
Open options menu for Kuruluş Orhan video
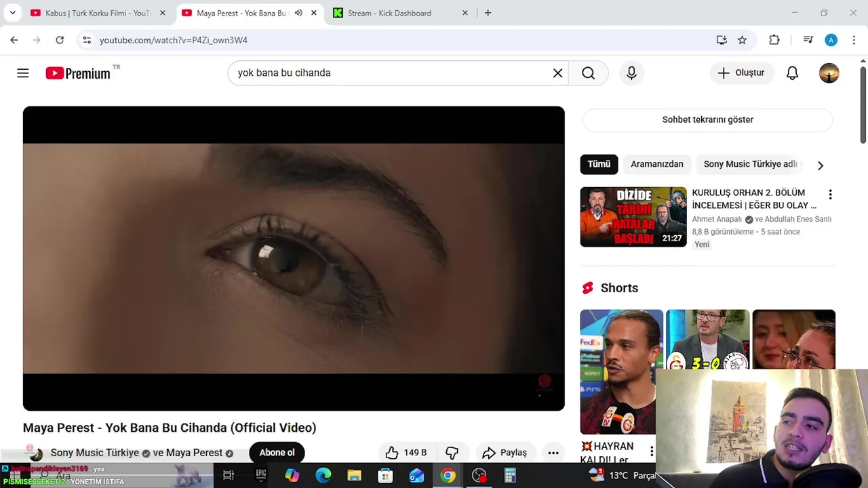pyautogui.click(x=830, y=195)
